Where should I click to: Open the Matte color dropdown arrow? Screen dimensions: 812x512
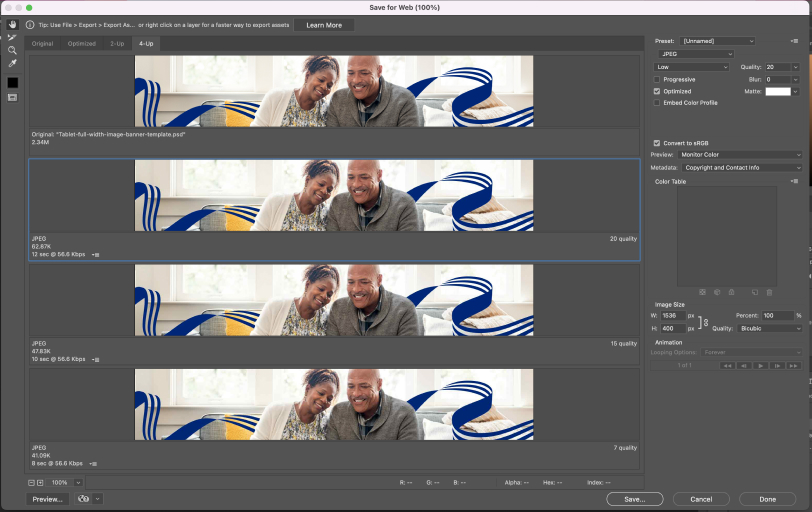point(795,92)
